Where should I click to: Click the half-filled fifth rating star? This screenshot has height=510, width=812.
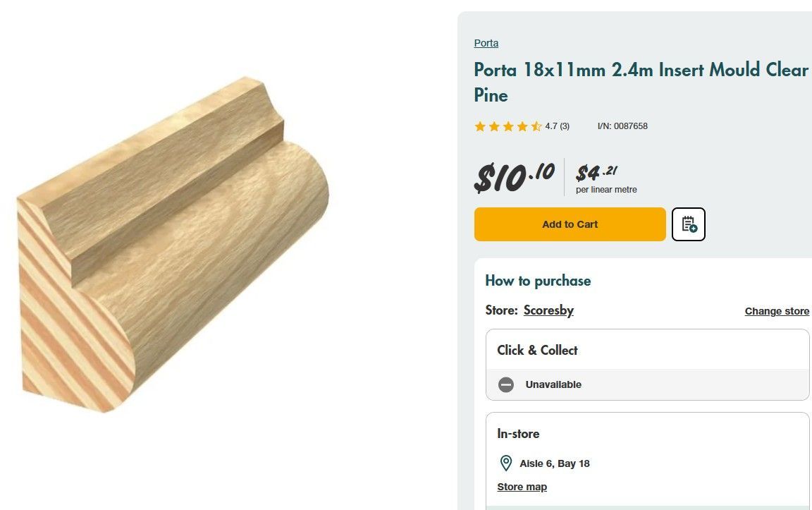(x=536, y=126)
